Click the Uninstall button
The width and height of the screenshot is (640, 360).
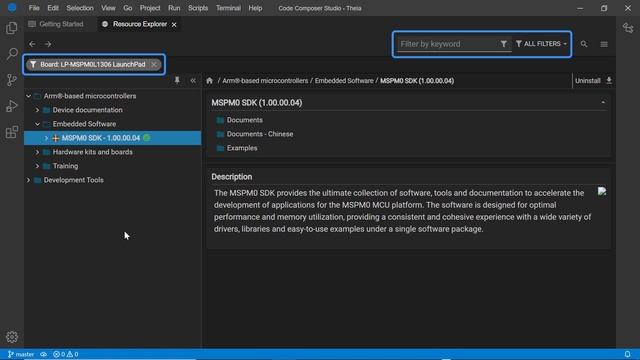(x=587, y=80)
